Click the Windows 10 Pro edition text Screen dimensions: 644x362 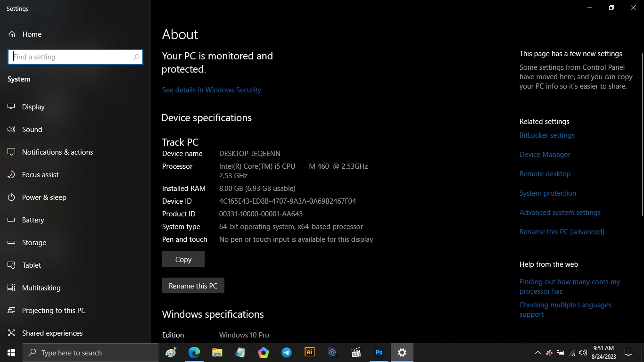(244, 335)
